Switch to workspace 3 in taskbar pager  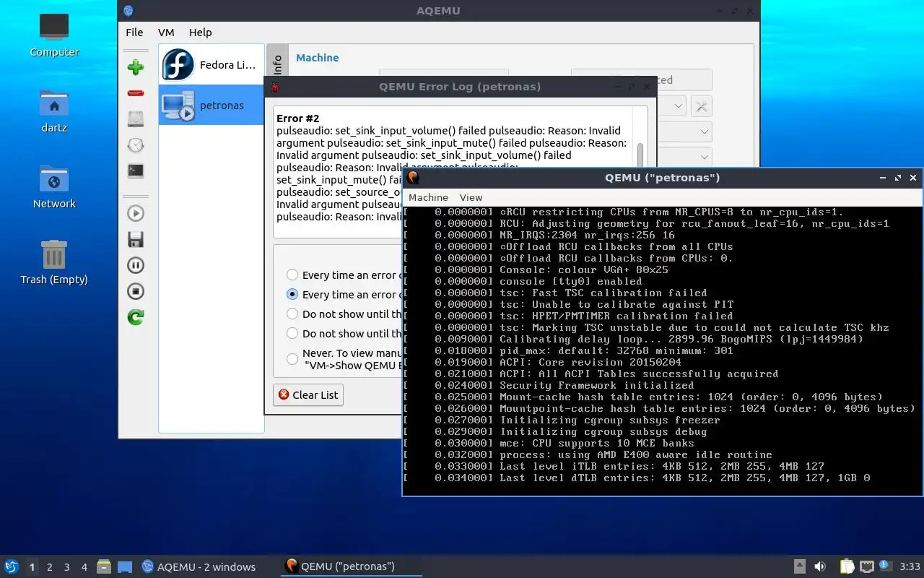point(66,567)
